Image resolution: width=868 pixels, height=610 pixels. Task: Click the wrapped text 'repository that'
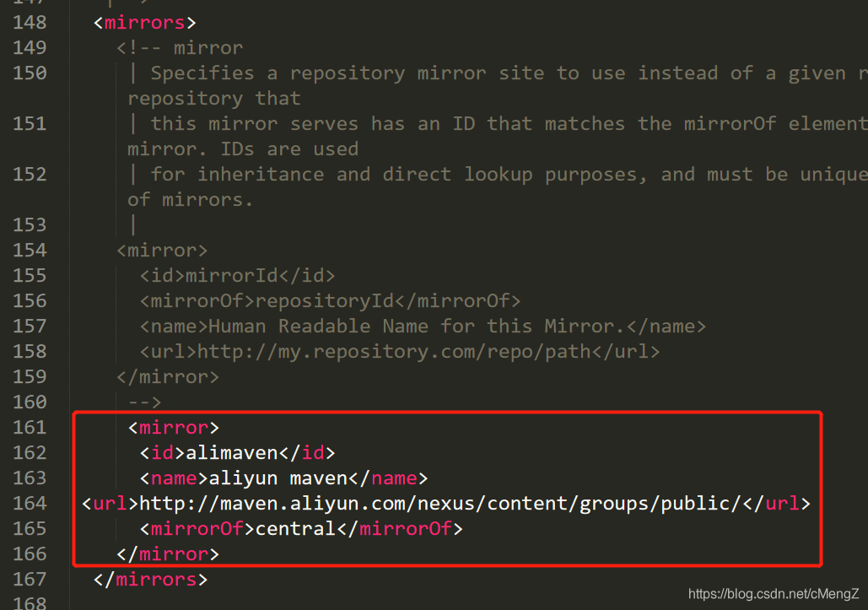tap(214, 99)
